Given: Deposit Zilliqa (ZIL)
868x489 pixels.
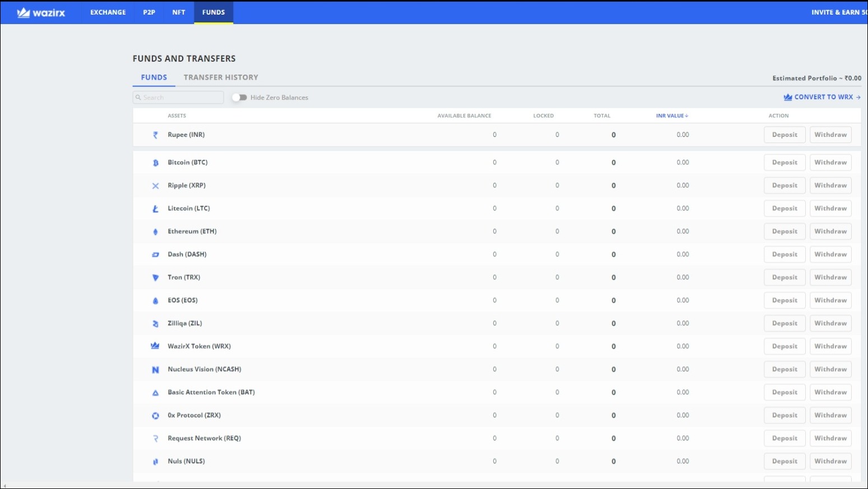Looking at the screenshot, I should tap(785, 324).
